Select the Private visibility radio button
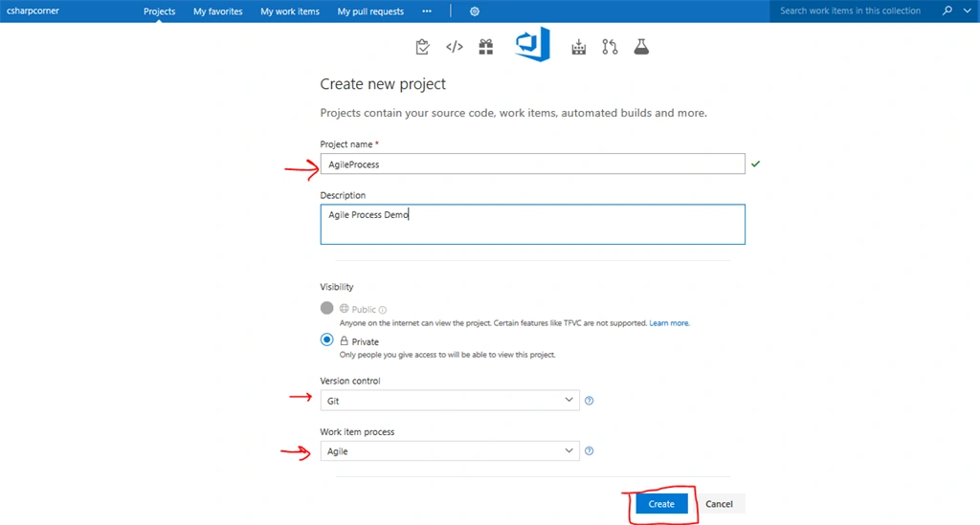The image size is (980, 525). click(327, 340)
